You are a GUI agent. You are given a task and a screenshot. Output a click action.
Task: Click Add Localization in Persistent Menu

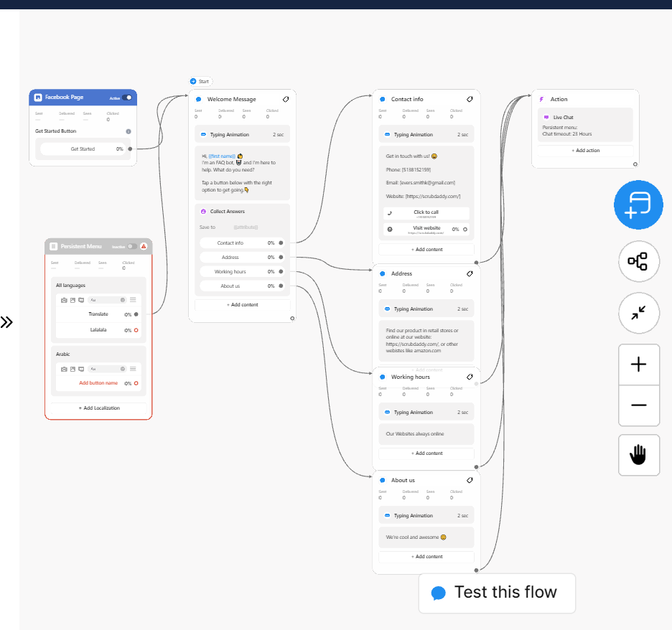pos(99,408)
